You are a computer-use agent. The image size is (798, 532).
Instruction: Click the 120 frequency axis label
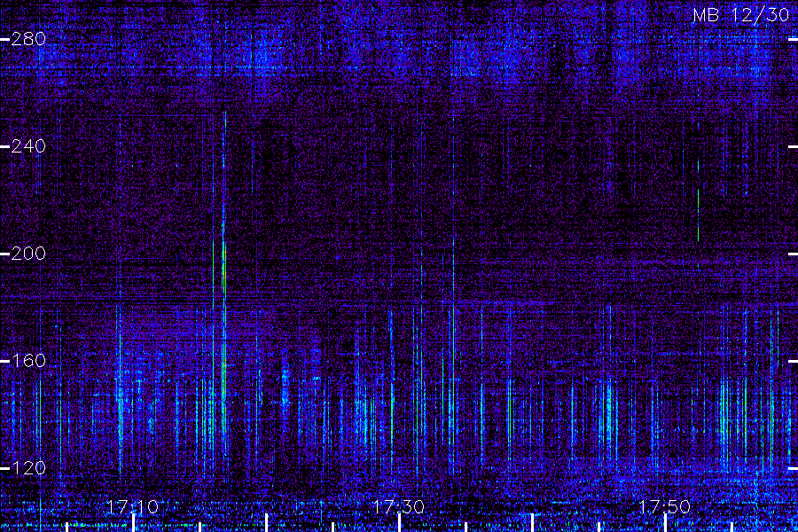28,468
